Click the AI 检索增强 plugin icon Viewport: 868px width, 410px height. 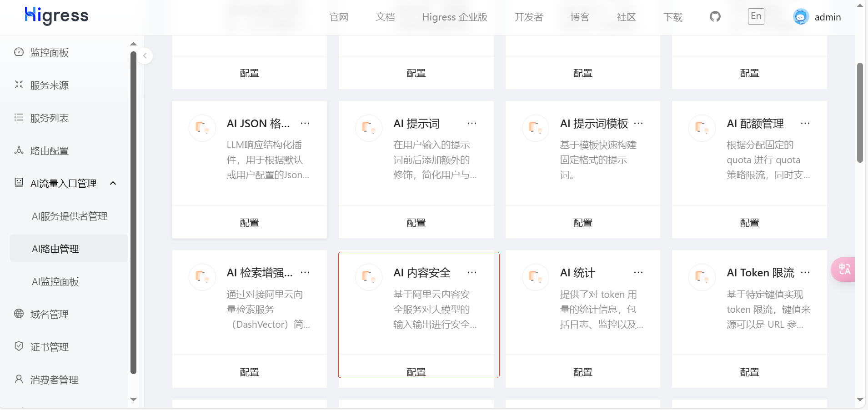coord(202,277)
